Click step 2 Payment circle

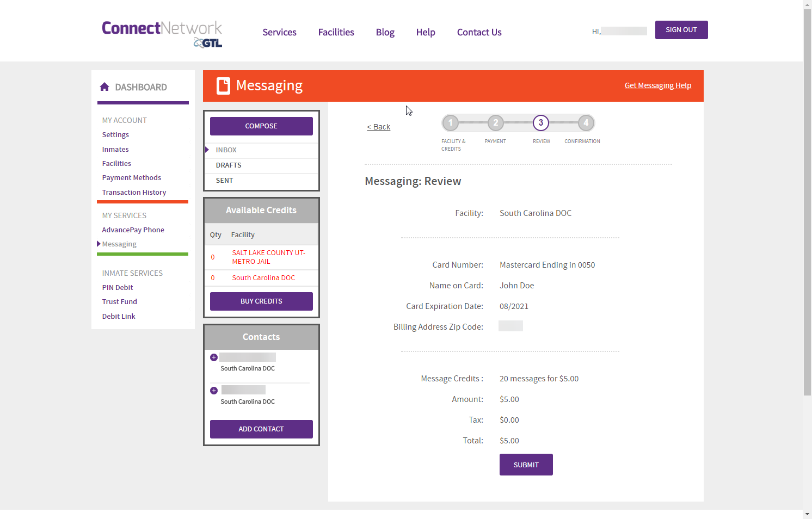(x=495, y=123)
